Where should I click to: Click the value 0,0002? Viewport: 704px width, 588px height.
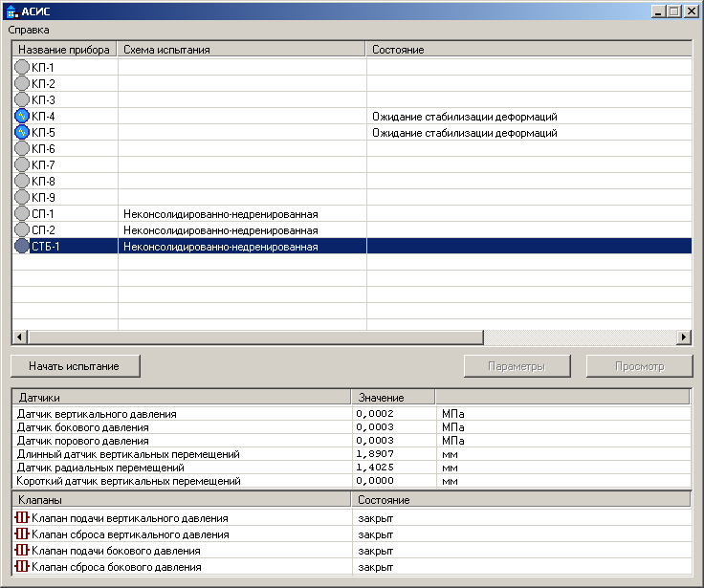pyautogui.click(x=375, y=413)
